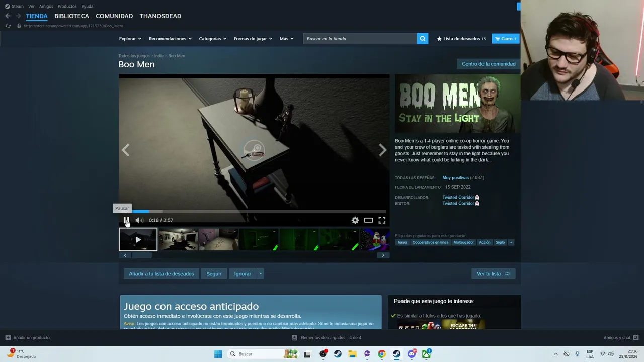Open Amigos y chat
644x362 pixels.
[621, 338]
